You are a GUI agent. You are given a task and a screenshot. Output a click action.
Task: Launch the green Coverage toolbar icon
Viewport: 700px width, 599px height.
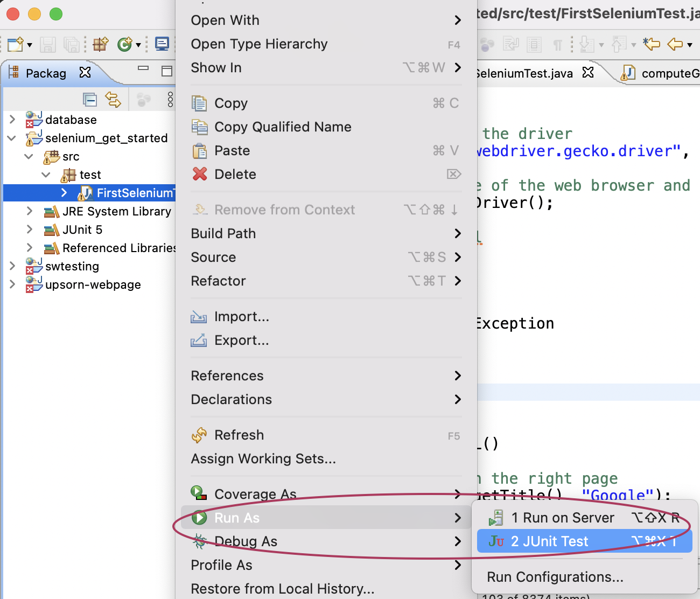coord(125,45)
